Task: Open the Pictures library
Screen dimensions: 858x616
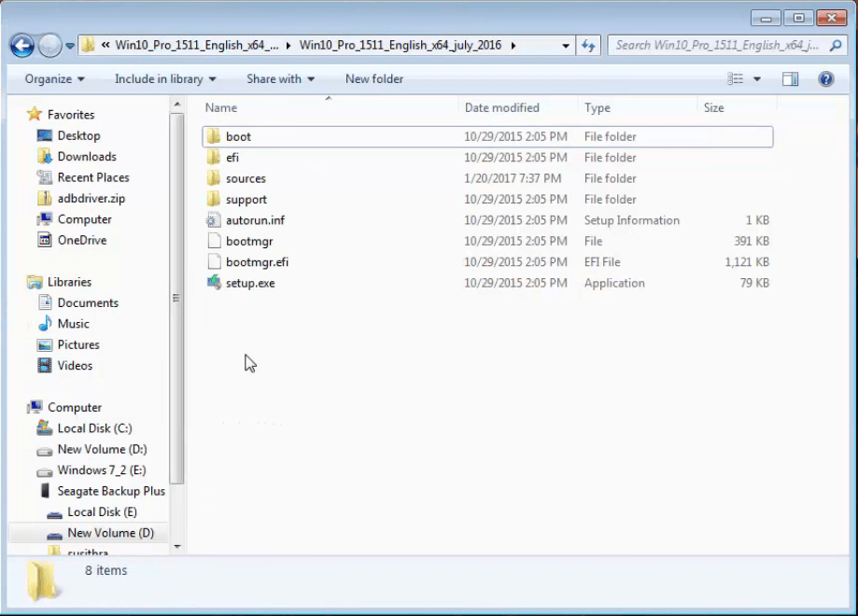Action: [x=78, y=344]
